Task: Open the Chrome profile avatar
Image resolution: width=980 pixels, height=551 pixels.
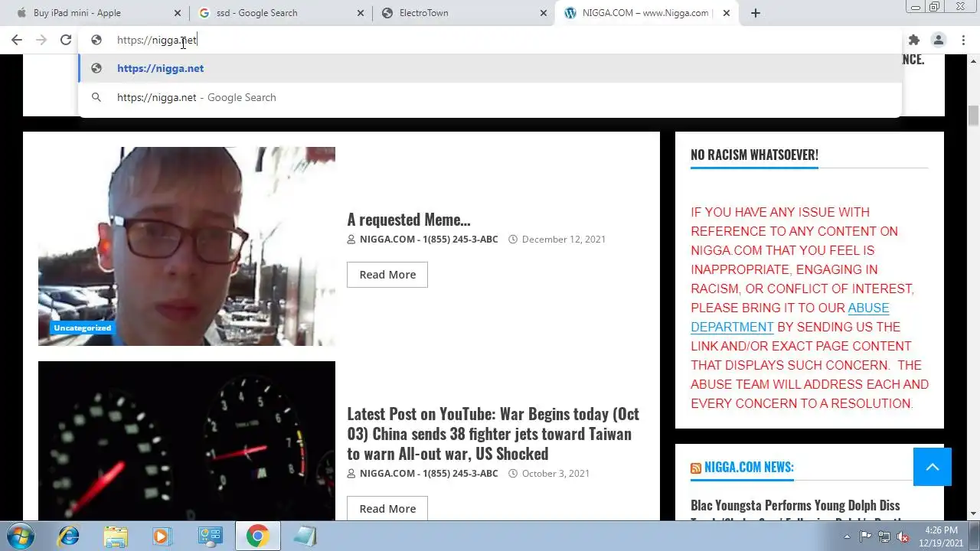Action: click(939, 40)
